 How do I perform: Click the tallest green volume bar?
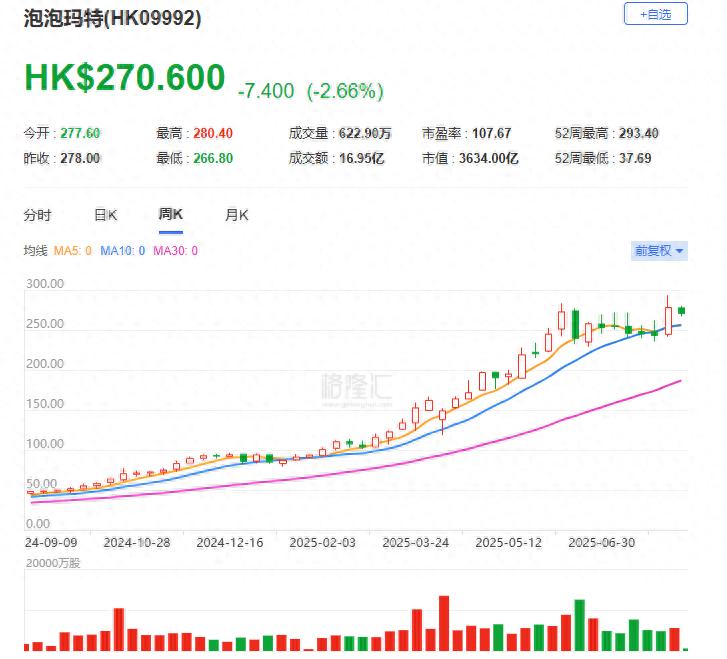point(579,625)
